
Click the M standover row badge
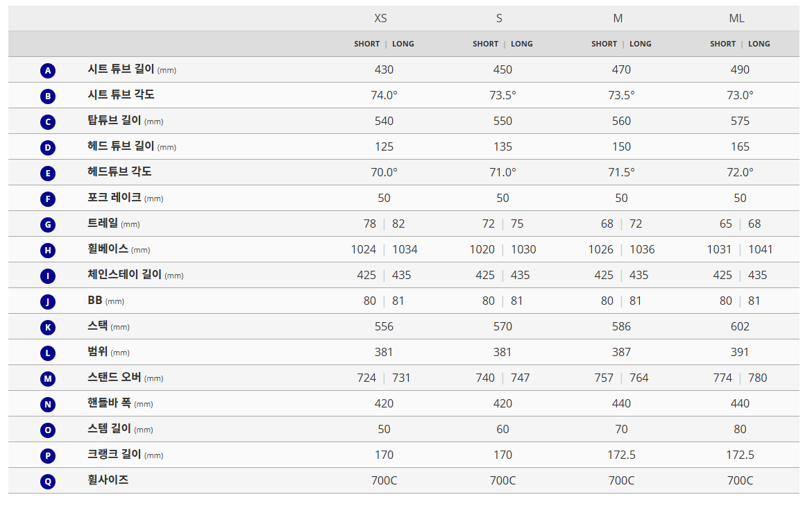pos(47,378)
